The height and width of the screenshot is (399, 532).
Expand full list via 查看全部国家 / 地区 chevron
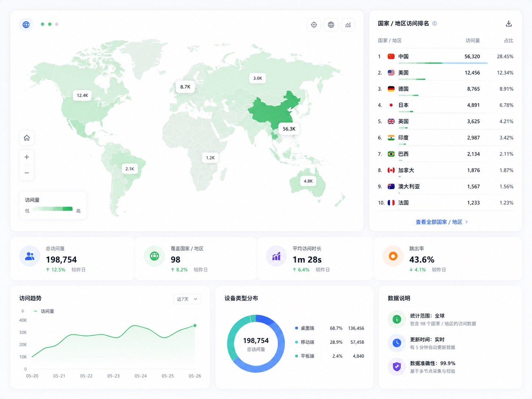click(467, 222)
